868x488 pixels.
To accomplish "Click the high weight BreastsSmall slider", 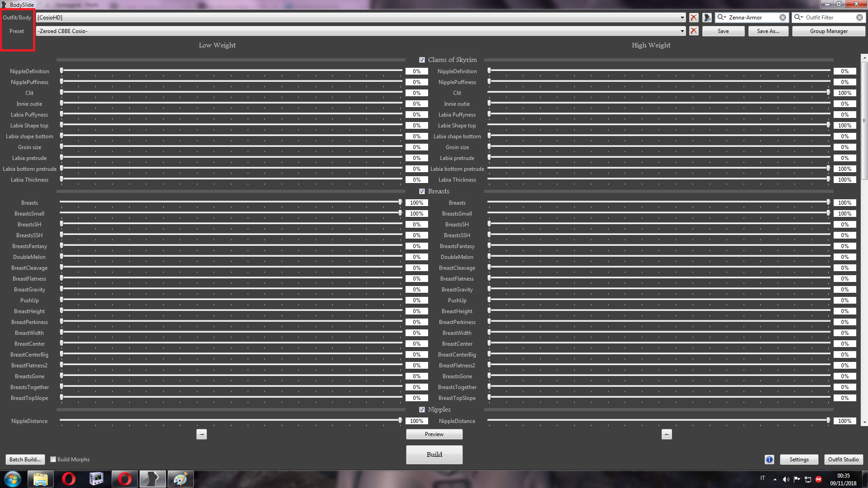I will tap(659, 214).
